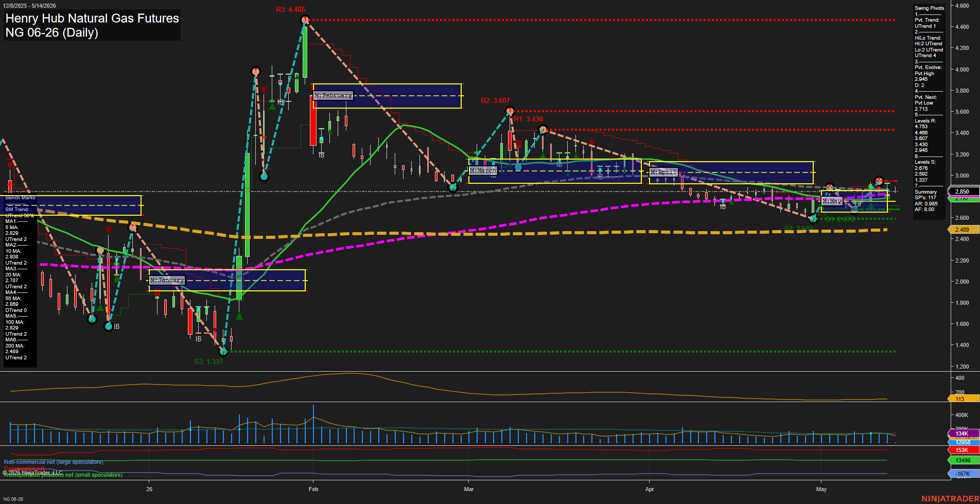Screen dimensions: 980x504
Task: Select the M:January monthly range label
Action: [x=167, y=280]
